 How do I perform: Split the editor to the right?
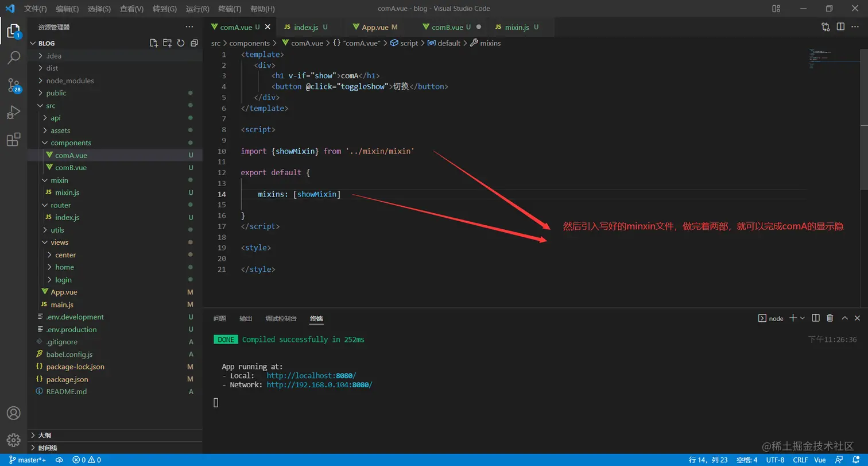coord(840,26)
